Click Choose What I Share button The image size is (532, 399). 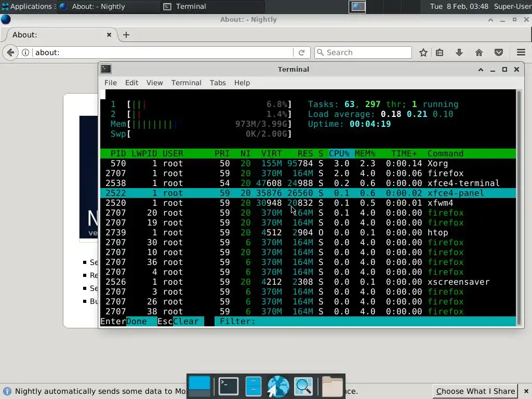point(475,391)
